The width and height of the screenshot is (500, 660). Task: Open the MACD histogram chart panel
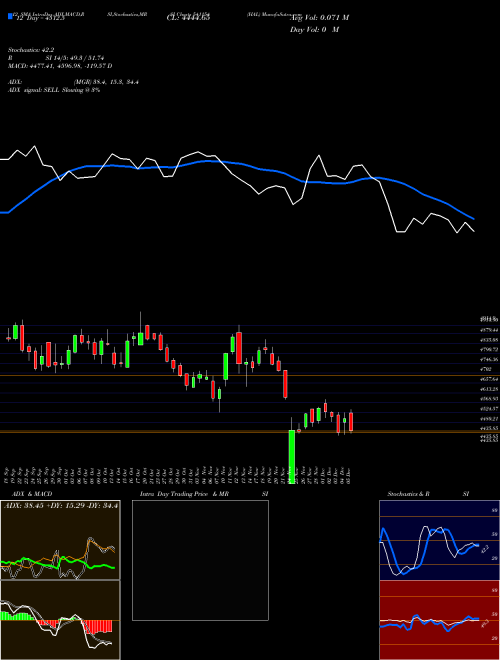pyautogui.click(x=60, y=620)
